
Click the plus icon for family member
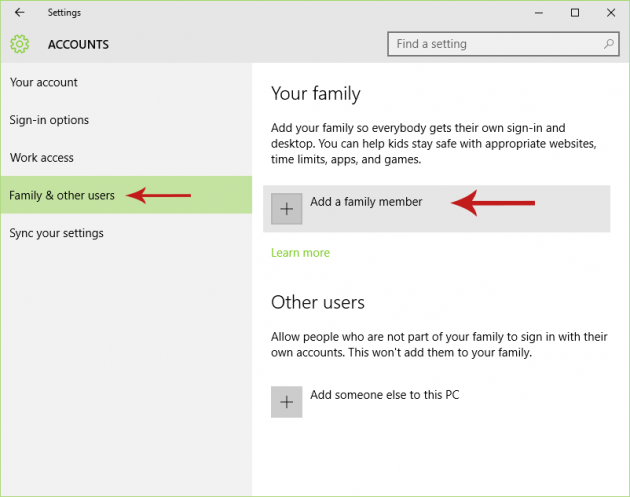coord(287,208)
